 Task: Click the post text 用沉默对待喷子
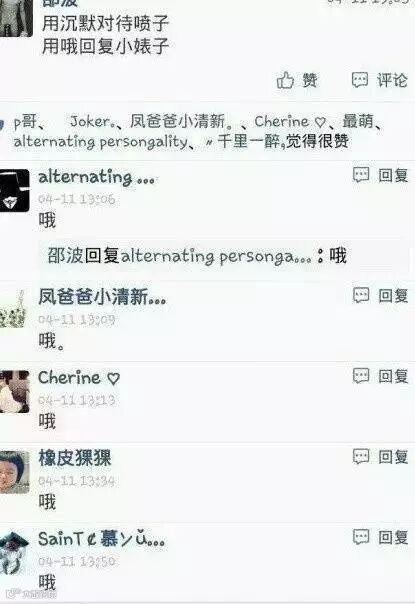[106, 23]
